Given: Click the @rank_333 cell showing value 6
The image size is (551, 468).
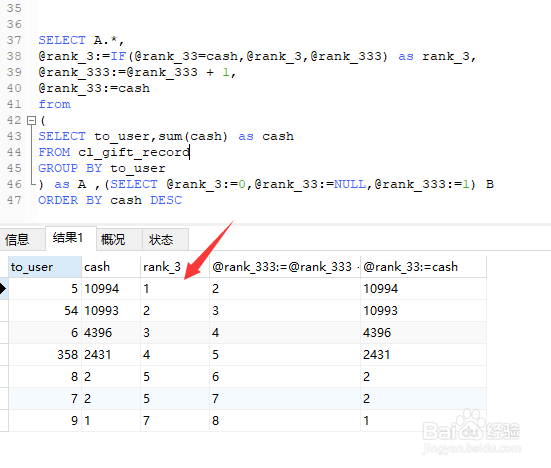Looking at the screenshot, I should click(285, 377).
